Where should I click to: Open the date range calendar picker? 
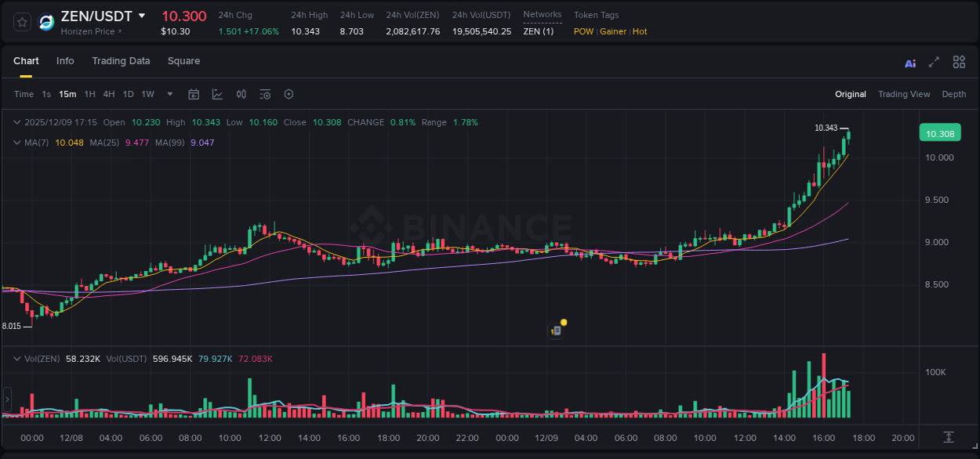194,94
